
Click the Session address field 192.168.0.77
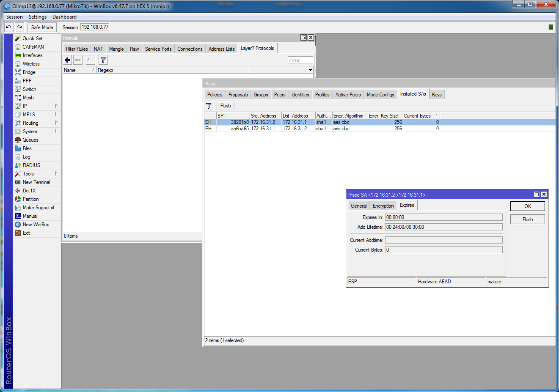[x=95, y=27]
